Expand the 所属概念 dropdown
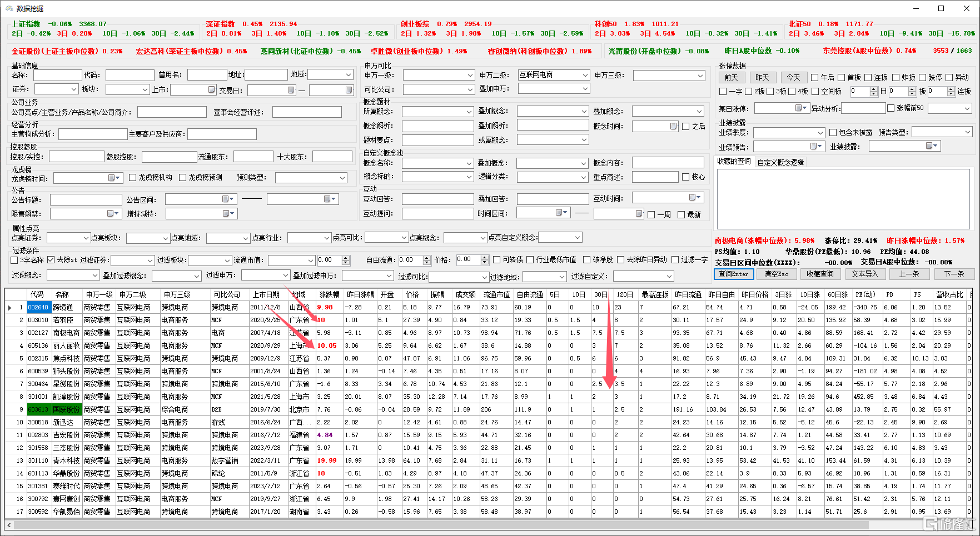This screenshot has height=536, width=980. [469, 112]
